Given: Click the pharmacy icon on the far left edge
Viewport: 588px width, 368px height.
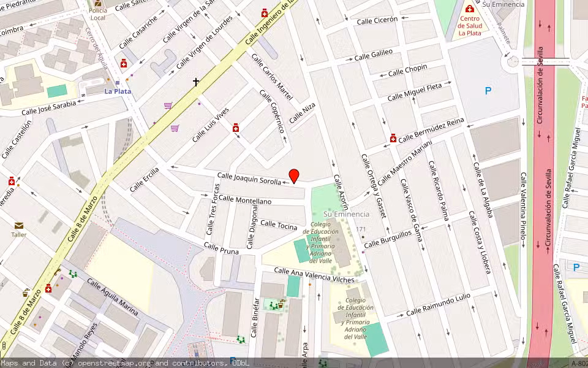Looking at the screenshot, I should [11, 182].
